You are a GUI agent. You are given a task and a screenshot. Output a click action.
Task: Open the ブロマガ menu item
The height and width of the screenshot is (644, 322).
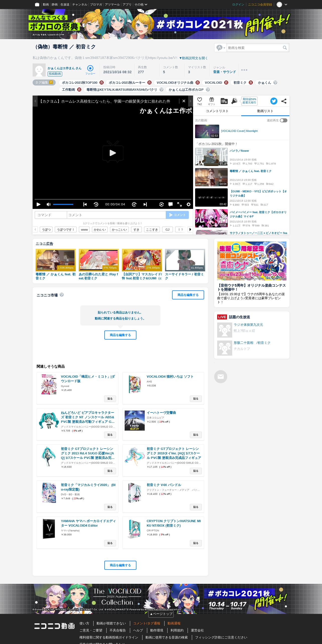coord(96,5)
